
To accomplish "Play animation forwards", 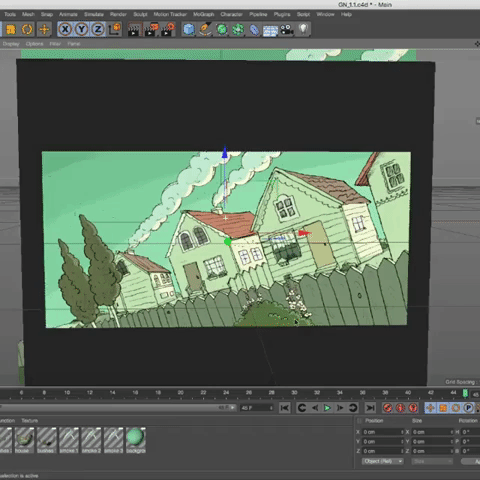I will pyautogui.click(x=327, y=408).
